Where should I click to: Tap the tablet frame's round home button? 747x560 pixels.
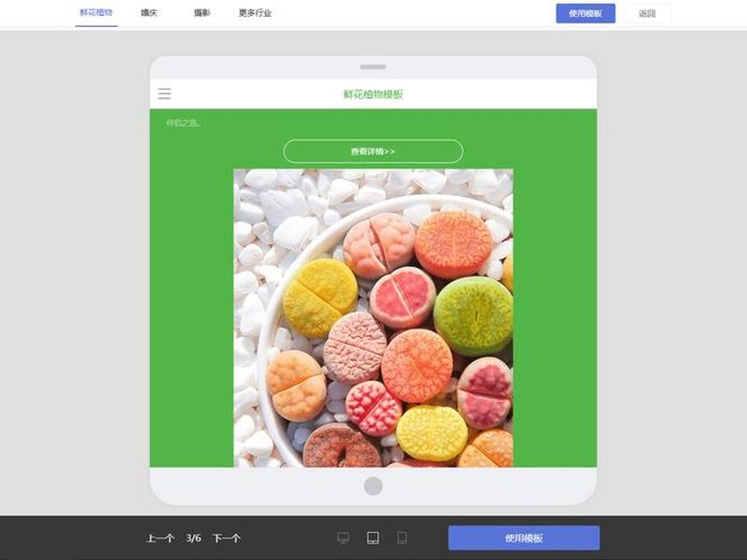pos(373,486)
